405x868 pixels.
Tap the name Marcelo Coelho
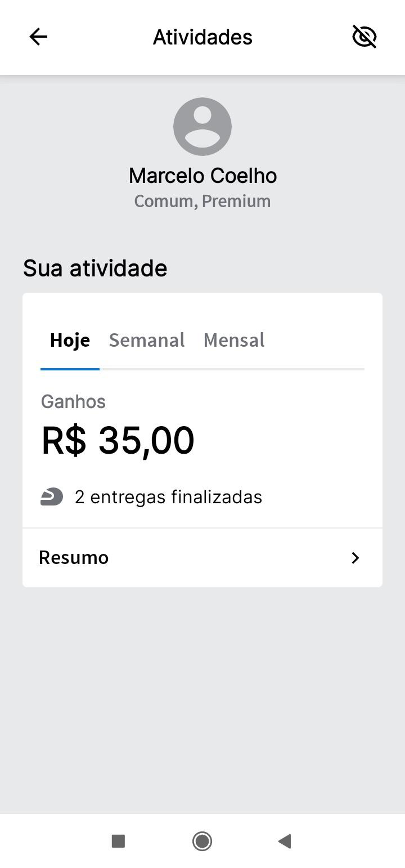(x=202, y=176)
